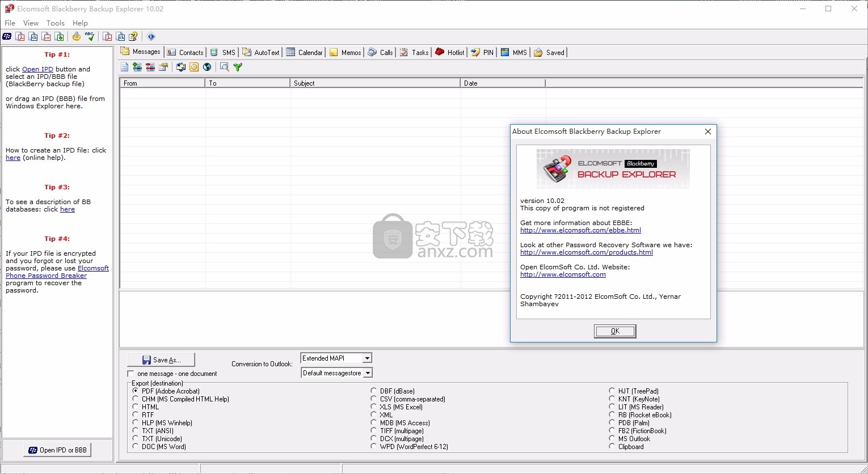Click the properties sheet icon in the Messages toolbar
868x474 pixels.
163,67
